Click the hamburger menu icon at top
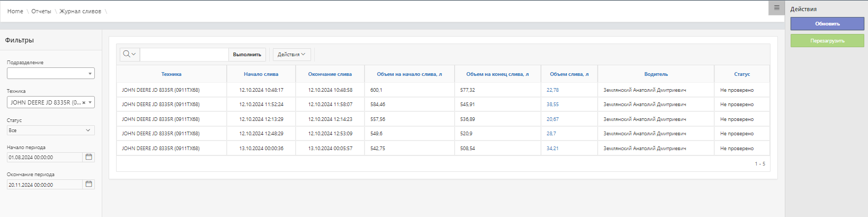Viewport: 868px width, 217px height. pyautogui.click(x=776, y=8)
